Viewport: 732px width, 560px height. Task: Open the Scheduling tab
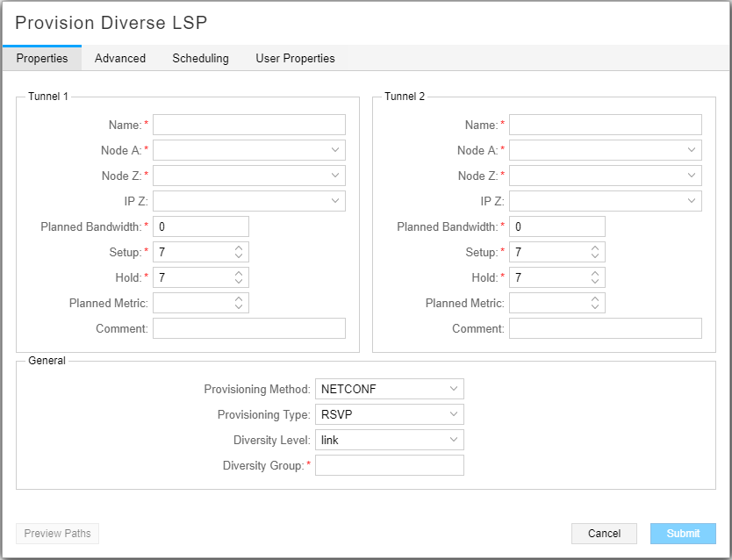(x=200, y=58)
